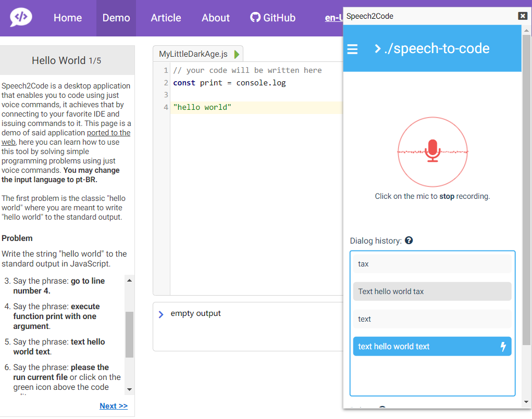Click code line 2 const print
The width and height of the screenshot is (532, 419).
(x=229, y=83)
